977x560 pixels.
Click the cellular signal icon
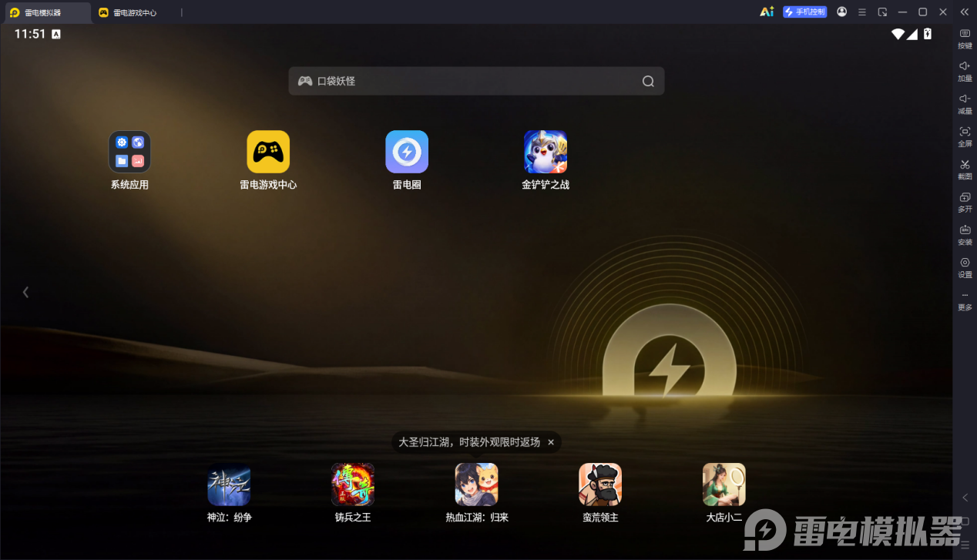[x=912, y=34]
